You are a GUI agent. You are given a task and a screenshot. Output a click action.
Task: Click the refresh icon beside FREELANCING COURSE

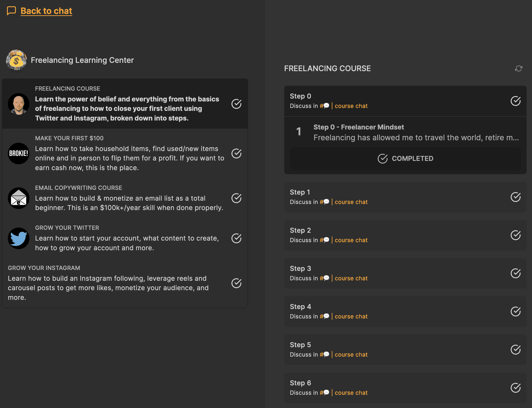pyautogui.click(x=518, y=68)
